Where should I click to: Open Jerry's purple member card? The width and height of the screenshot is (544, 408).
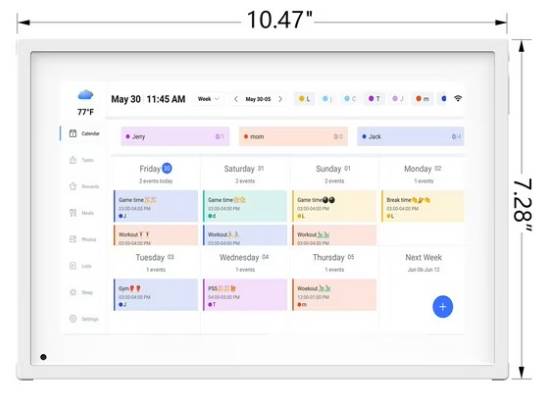tap(175, 136)
